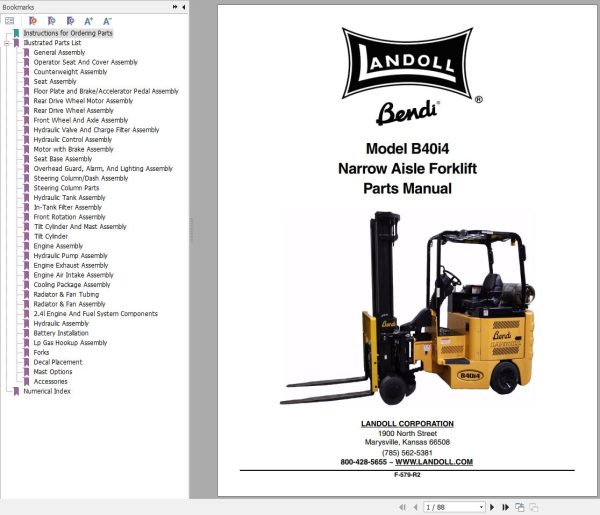600x515 pixels.
Task: Open the Hydraulic Control Assembly bookmark
Action: [x=73, y=140]
